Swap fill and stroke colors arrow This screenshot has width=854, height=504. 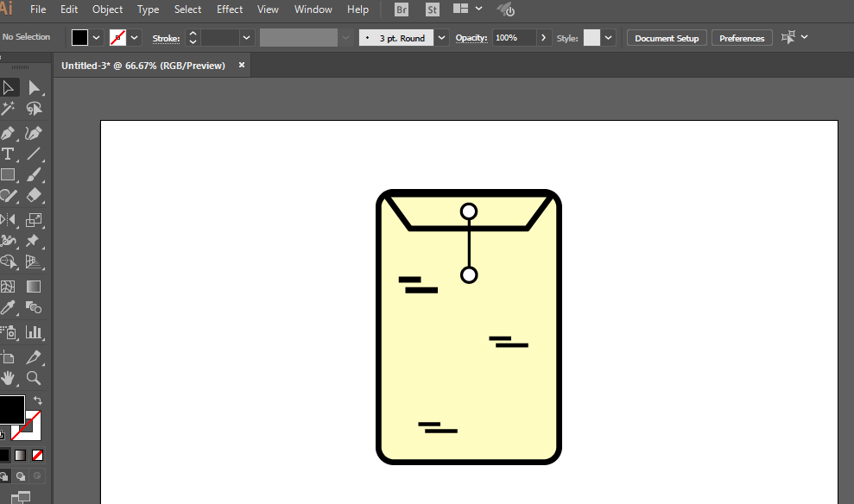[38, 400]
